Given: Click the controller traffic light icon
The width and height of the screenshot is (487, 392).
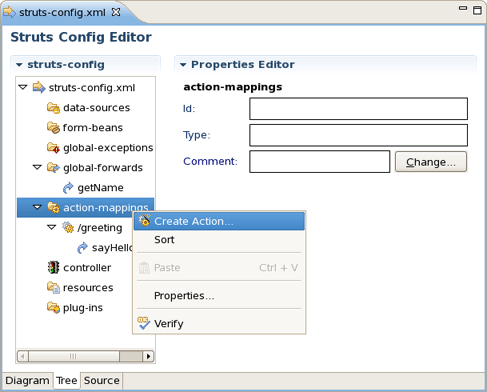Looking at the screenshot, I should coord(53,268).
